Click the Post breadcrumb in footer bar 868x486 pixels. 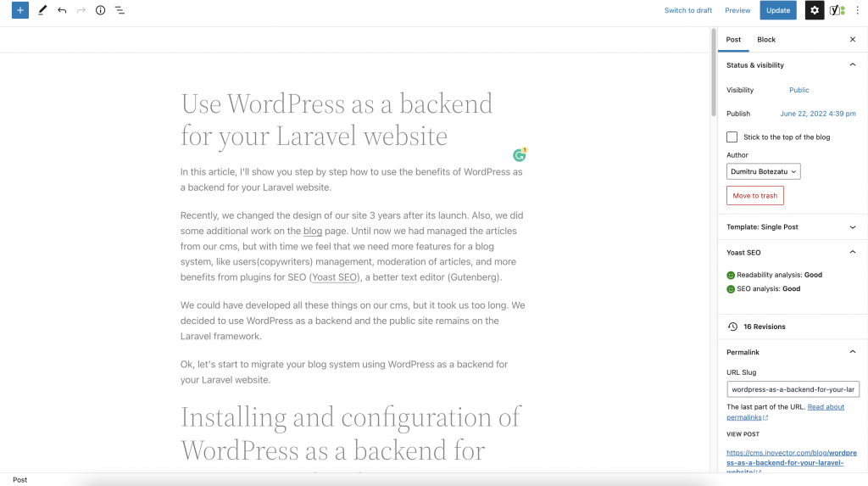[20, 480]
